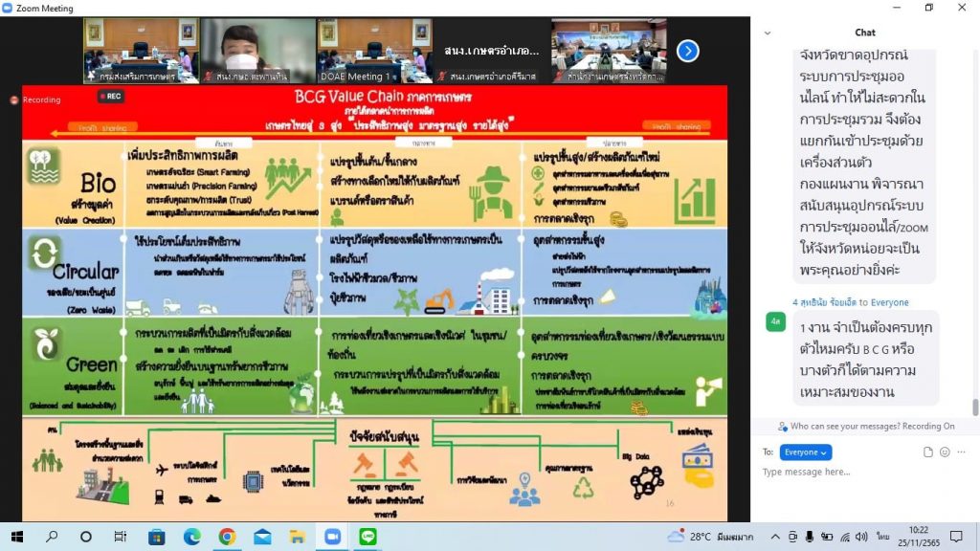Open Microsoft Edge from taskbar
Image resolution: width=980 pixels, height=551 pixels.
(191, 537)
